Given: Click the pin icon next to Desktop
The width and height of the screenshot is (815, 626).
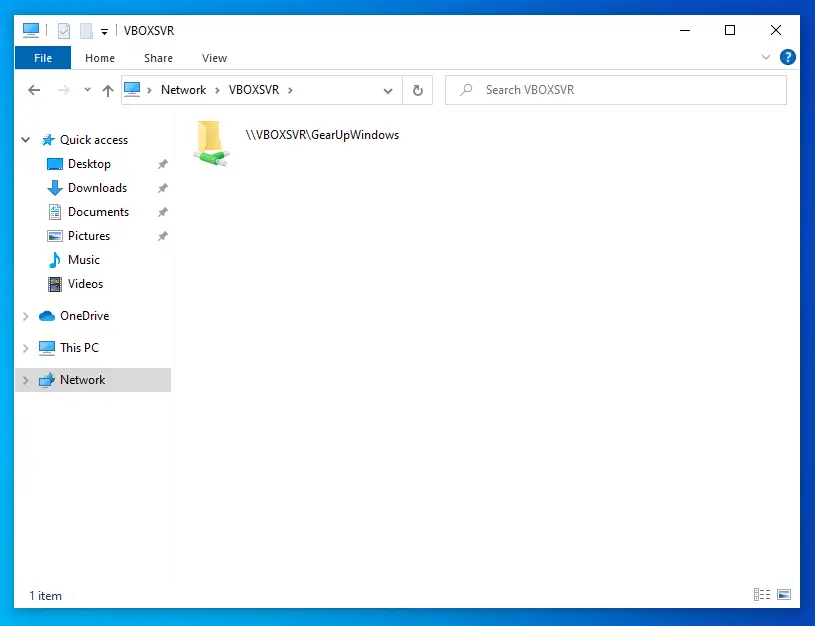Looking at the screenshot, I should [163, 164].
